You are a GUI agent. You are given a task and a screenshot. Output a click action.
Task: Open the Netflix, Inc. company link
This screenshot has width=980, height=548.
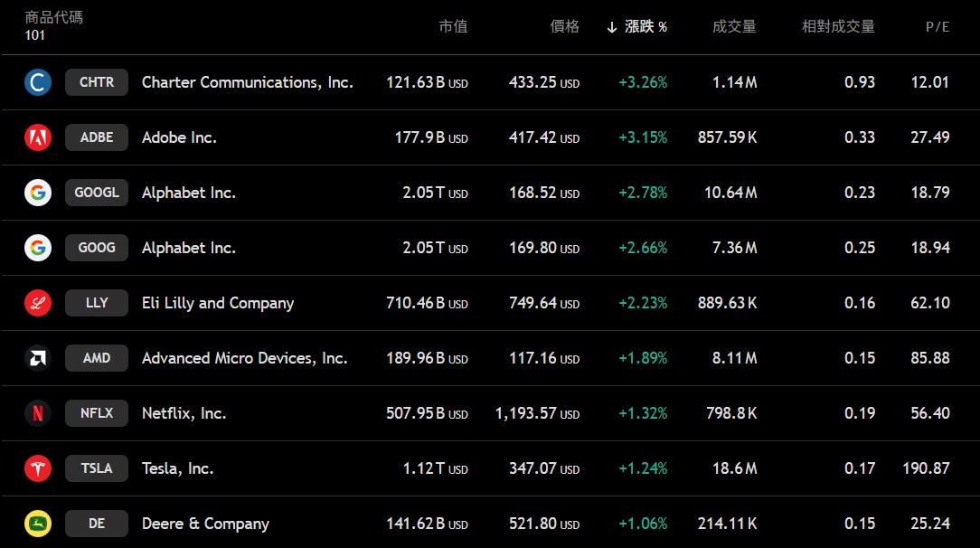pyautogui.click(x=184, y=413)
